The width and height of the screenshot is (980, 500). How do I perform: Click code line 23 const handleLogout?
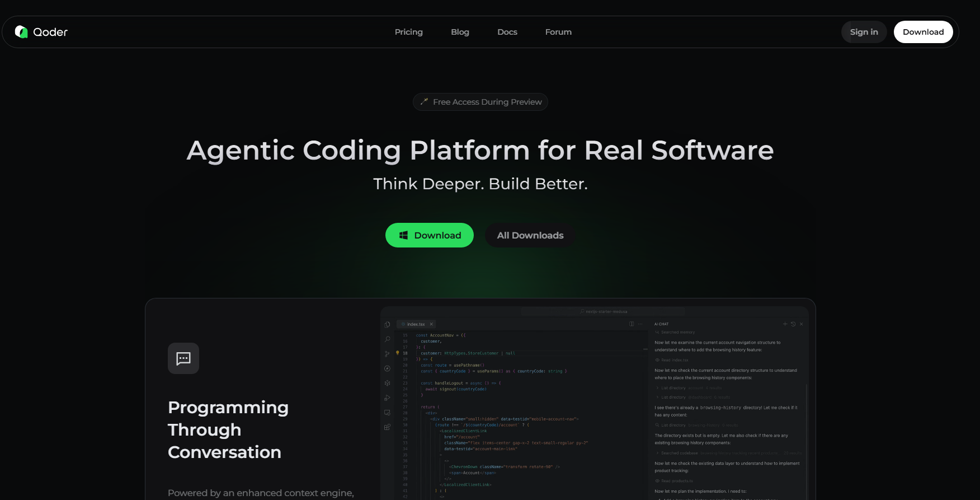coord(461,383)
